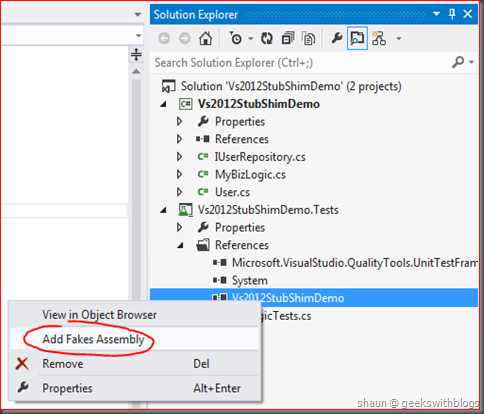Expand References under Vs2012StubShimDemo project

180,139
